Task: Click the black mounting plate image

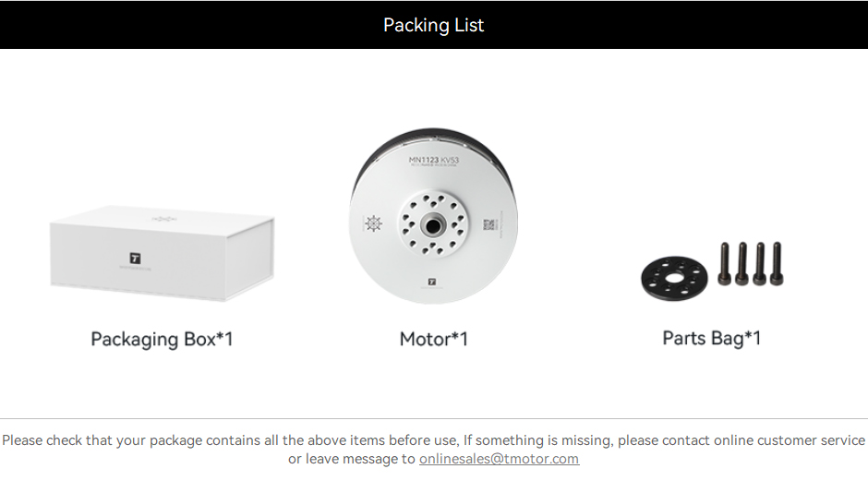Action: click(x=674, y=279)
